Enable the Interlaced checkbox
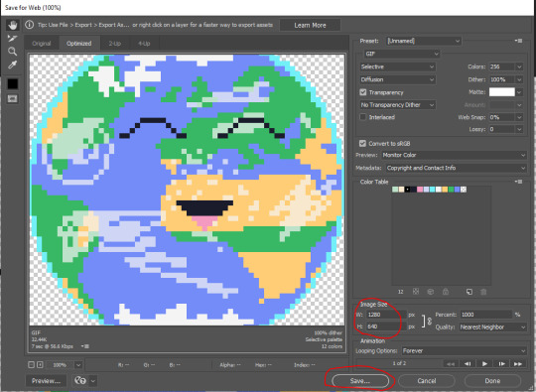The width and height of the screenshot is (536, 392). pos(363,117)
